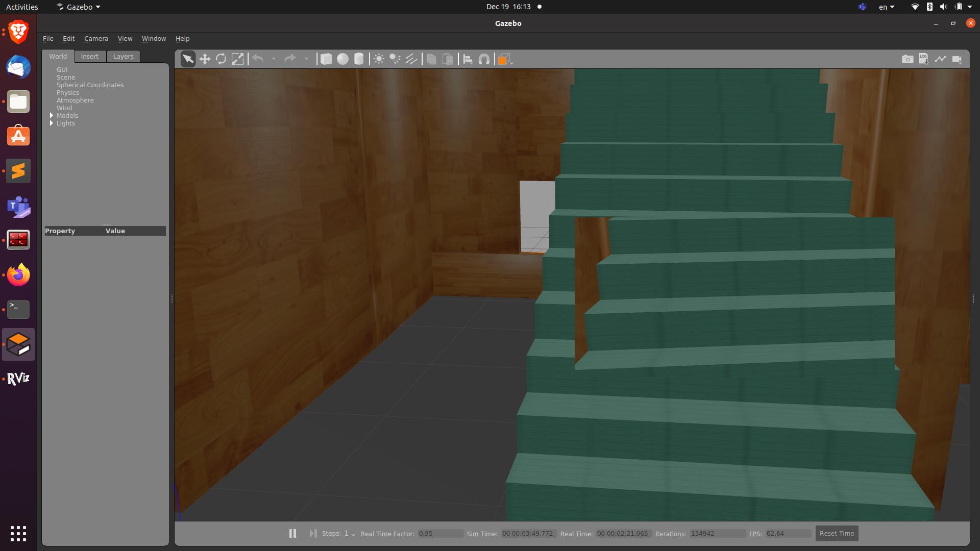This screenshot has width=980, height=551.
Task: Open Thunderbird mail from the dock
Action: 18,67
